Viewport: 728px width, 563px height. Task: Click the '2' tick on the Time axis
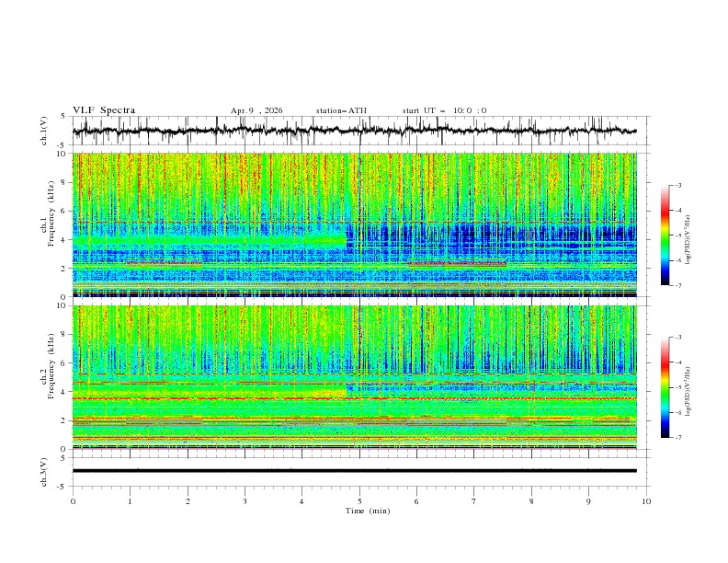pos(188,501)
